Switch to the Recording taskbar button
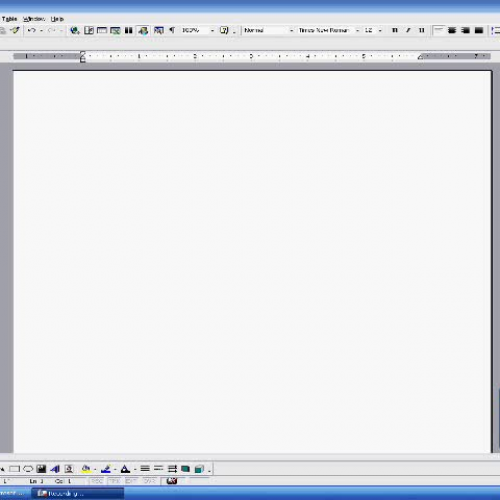This screenshot has width=500, height=500. point(78,493)
